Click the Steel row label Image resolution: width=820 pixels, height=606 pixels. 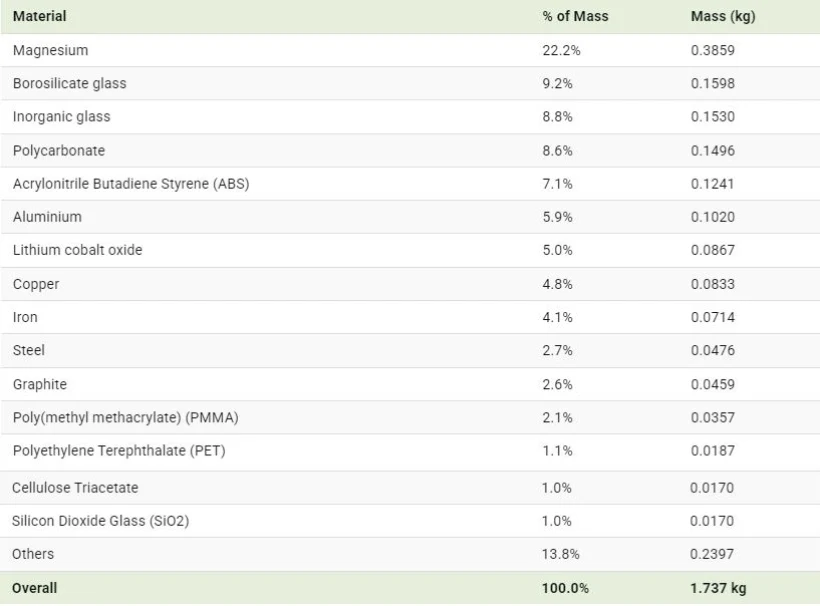coord(29,350)
